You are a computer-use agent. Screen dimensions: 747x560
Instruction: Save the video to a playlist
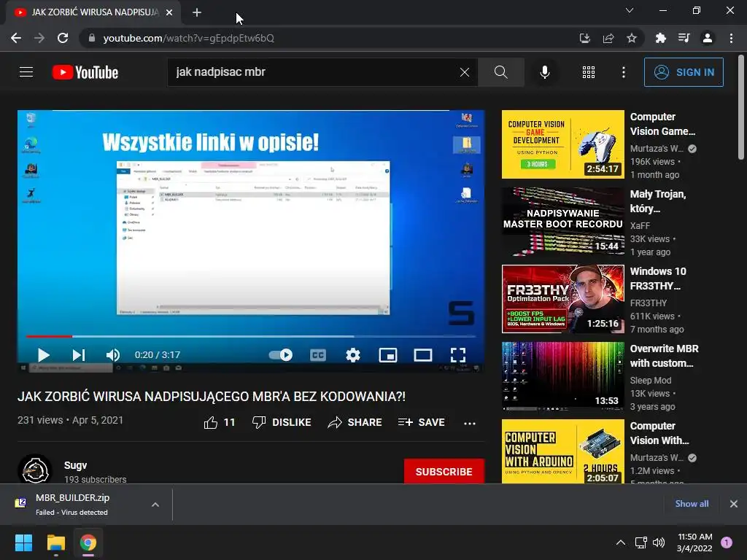pyautogui.click(x=422, y=422)
